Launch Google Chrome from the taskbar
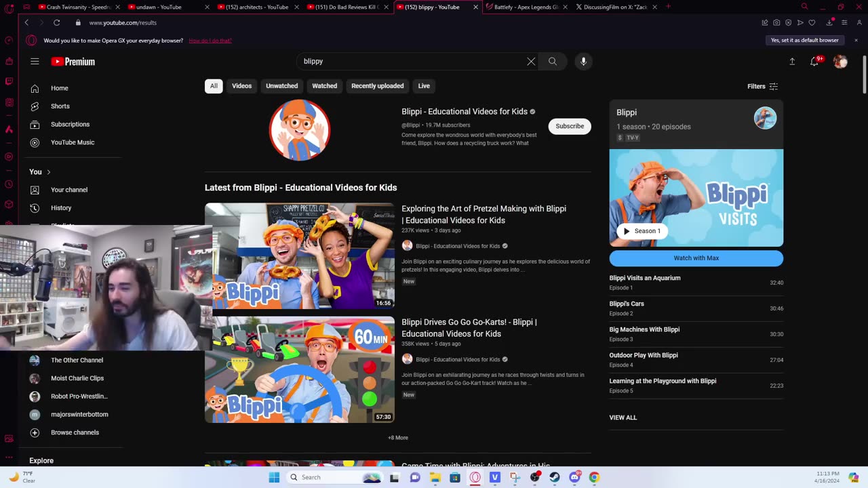868x488 pixels. coord(594,477)
